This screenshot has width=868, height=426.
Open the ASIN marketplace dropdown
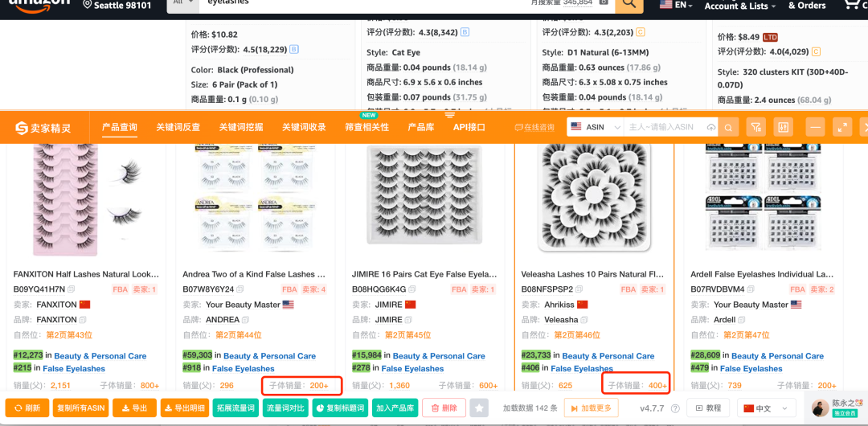tap(596, 128)
